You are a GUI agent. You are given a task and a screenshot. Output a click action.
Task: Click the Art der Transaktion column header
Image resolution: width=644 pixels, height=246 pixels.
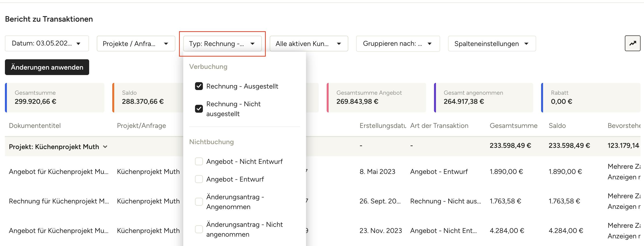point(439,125)
